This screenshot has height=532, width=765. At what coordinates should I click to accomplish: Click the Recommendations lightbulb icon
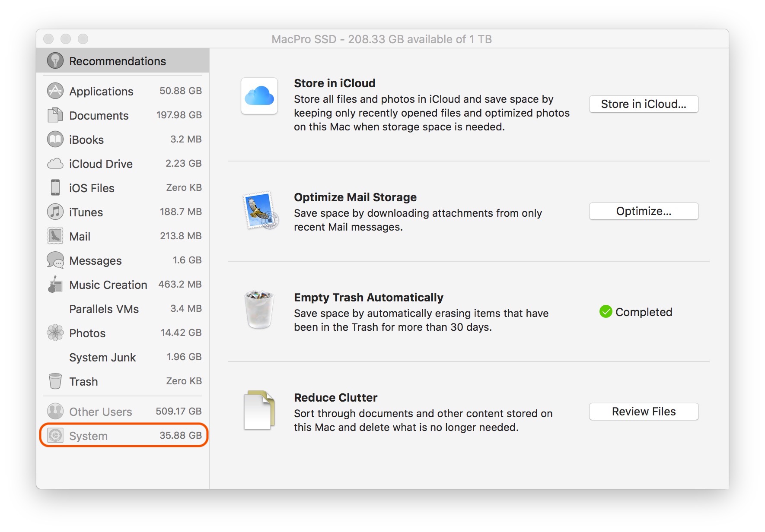point(55,61)
